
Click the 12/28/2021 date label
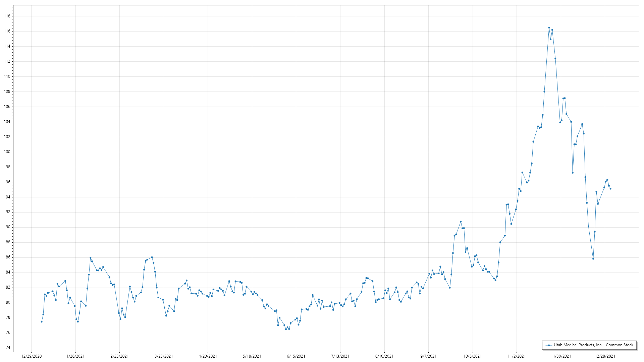pyautogui.click(x=605, y=356)
